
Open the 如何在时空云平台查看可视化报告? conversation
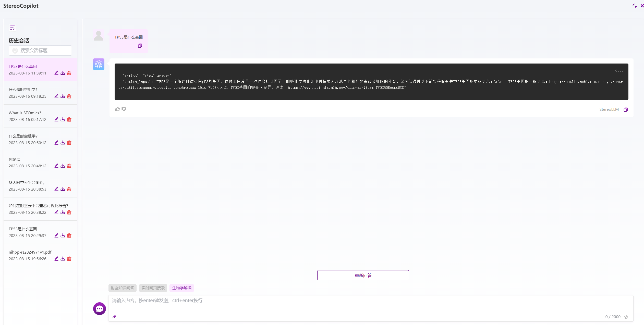click(x=40, y=209)
